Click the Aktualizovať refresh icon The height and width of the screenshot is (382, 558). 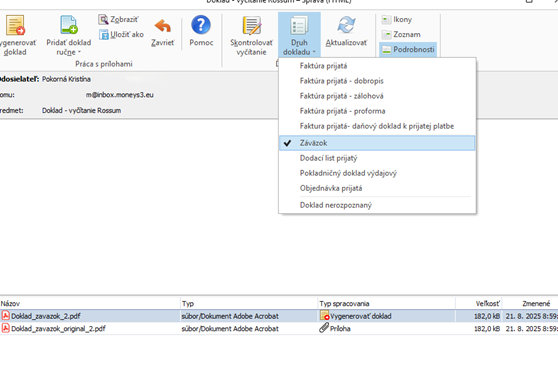(x=347, y=25)
